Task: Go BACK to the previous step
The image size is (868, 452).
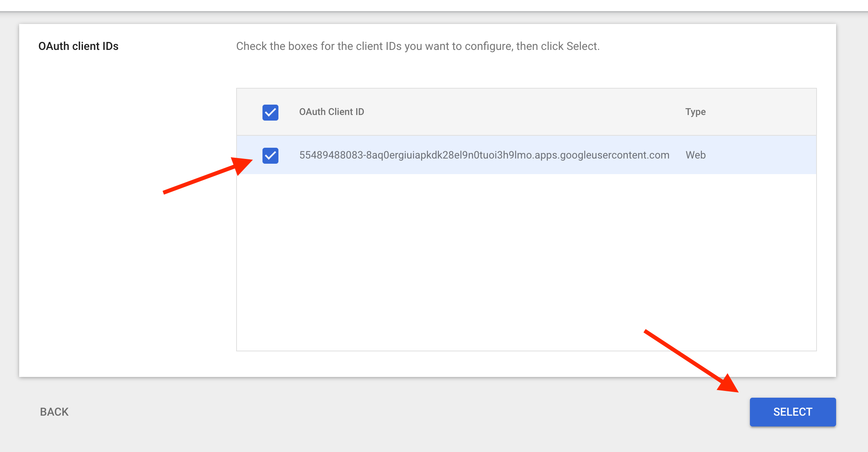Action: tap(54, 412)
